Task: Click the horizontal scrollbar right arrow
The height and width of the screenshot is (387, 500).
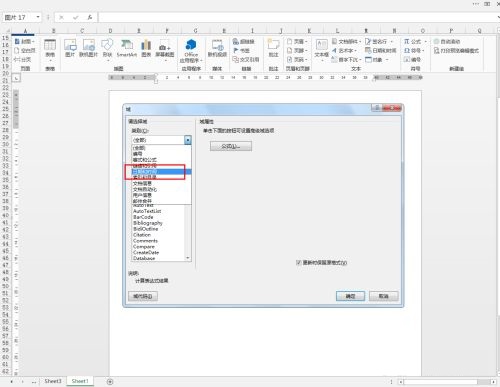Action: [493, 382]
